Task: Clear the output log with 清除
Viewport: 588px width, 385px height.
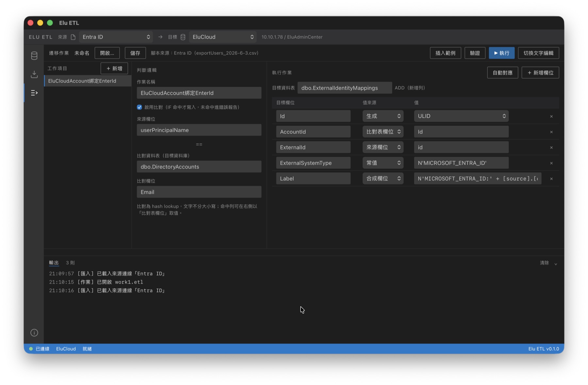Action: [x=544, y=263]
